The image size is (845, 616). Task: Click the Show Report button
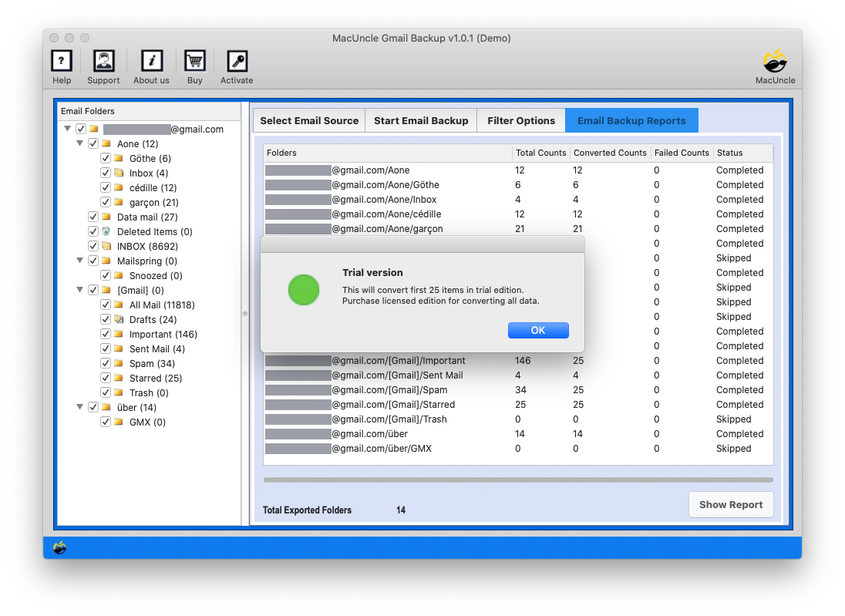731,504
